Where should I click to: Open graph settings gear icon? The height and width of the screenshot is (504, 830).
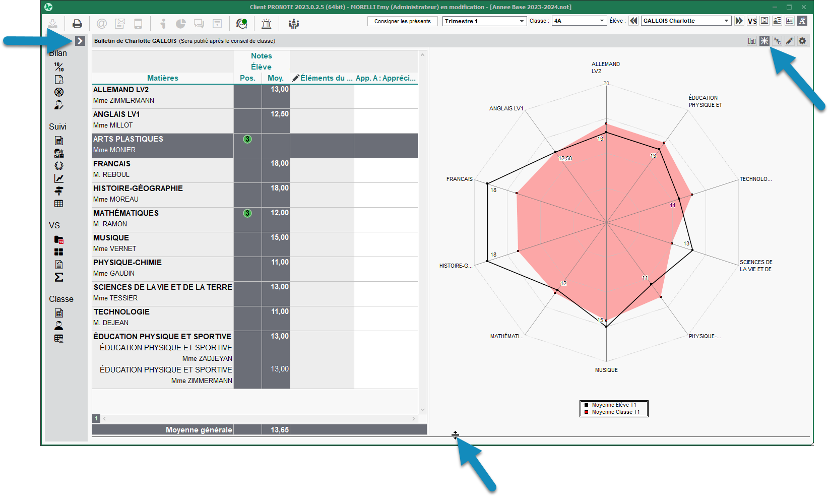802,41
